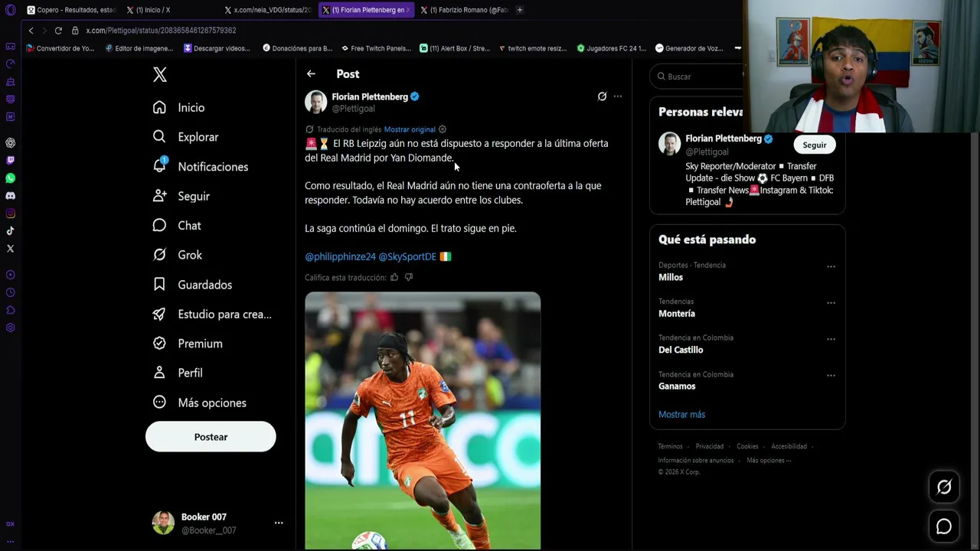Viewport: 980px width, 551px height.
Task: Switch to the Copero - Resultados tab
Action: pyautogui.click(x=71, y=10)
